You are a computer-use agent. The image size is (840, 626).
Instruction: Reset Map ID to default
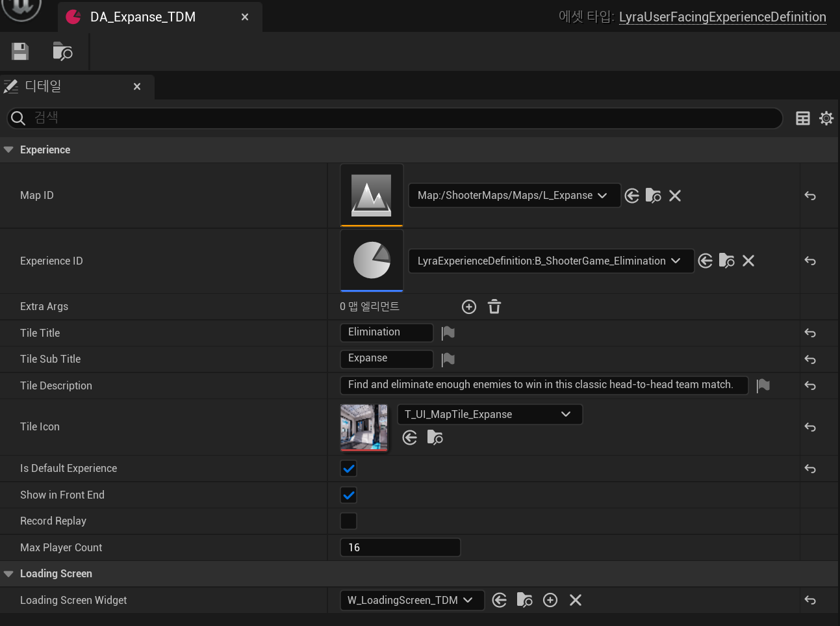[810, 196]
